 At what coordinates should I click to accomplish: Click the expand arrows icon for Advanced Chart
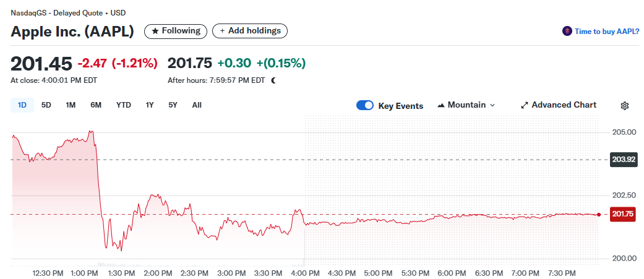coord(525,105)
